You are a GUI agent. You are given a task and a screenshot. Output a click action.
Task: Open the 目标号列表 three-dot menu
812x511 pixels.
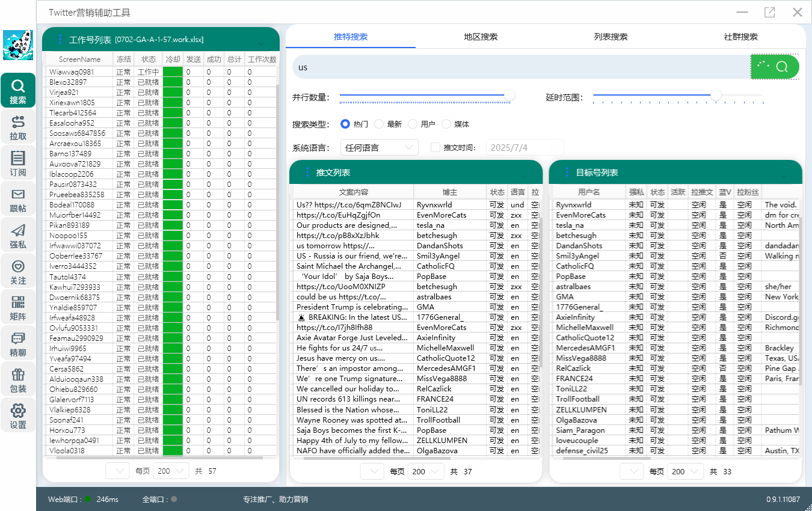point(567,173)
